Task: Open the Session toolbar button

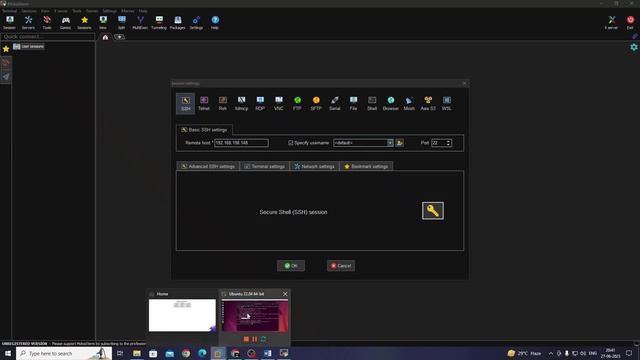Action: click(9, 22)
